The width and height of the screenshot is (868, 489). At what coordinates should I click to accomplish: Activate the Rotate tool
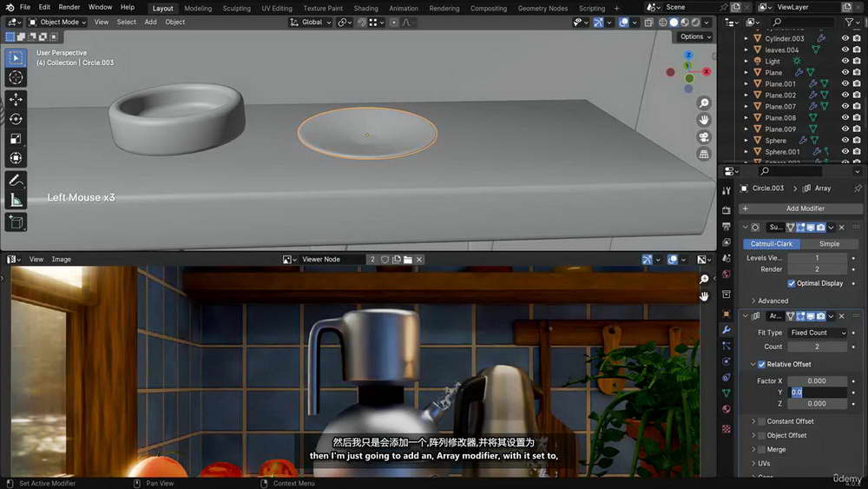16,119
